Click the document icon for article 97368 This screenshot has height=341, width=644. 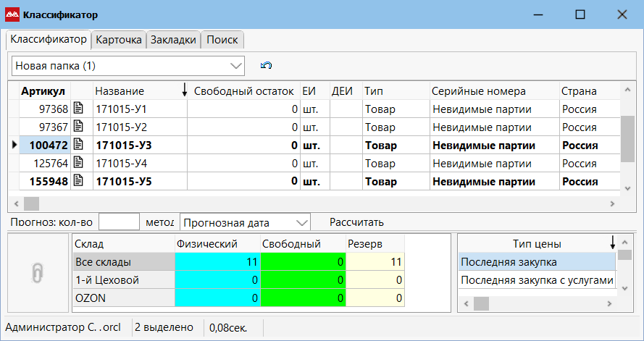coord(79,109)
